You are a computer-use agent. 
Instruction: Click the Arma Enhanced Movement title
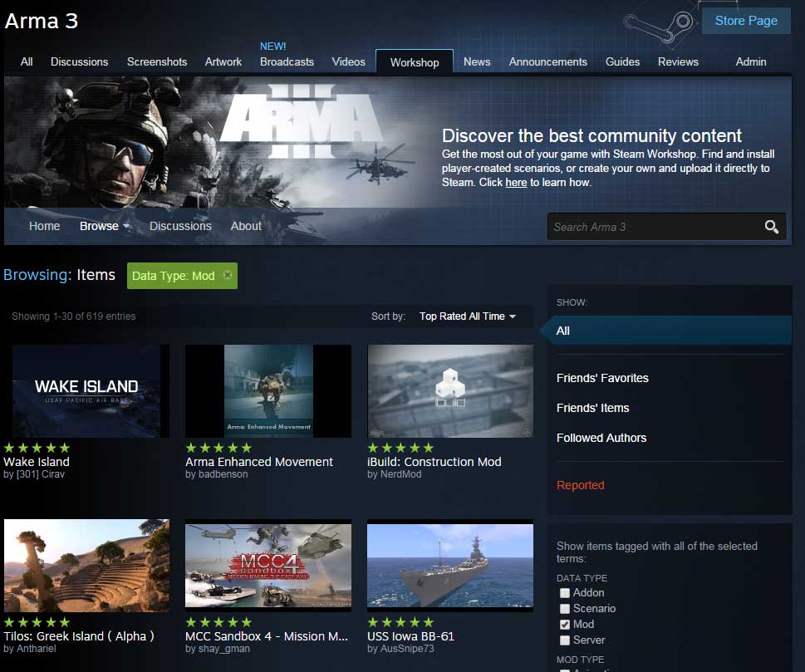pyautogui.click(x=259, y=462)
